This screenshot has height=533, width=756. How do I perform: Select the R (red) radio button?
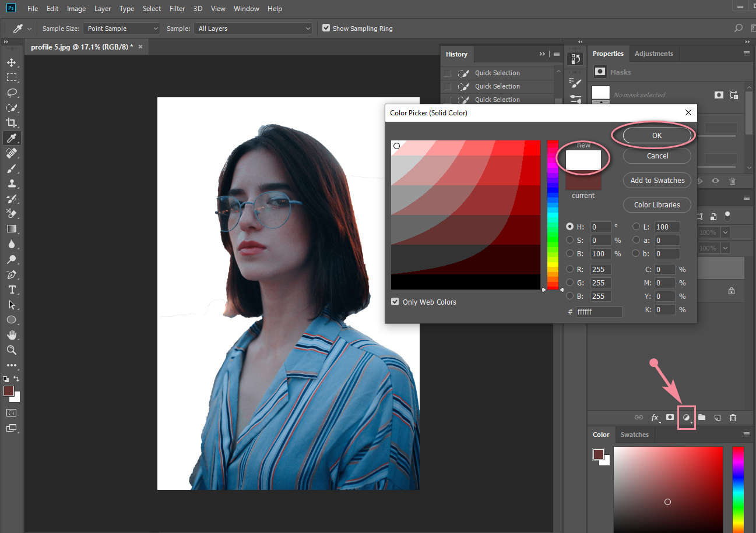point(570,269)
